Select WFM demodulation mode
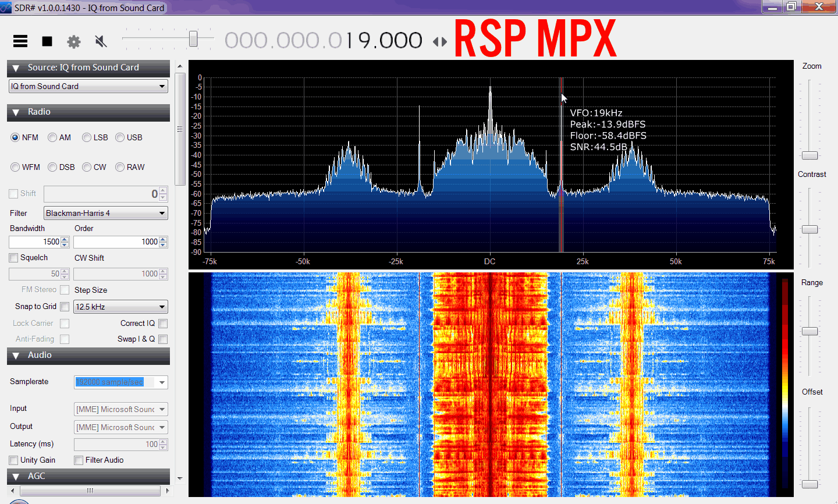The width and height of the screenshot is (838, 504). pyautogui.click(x=16, y=168)
